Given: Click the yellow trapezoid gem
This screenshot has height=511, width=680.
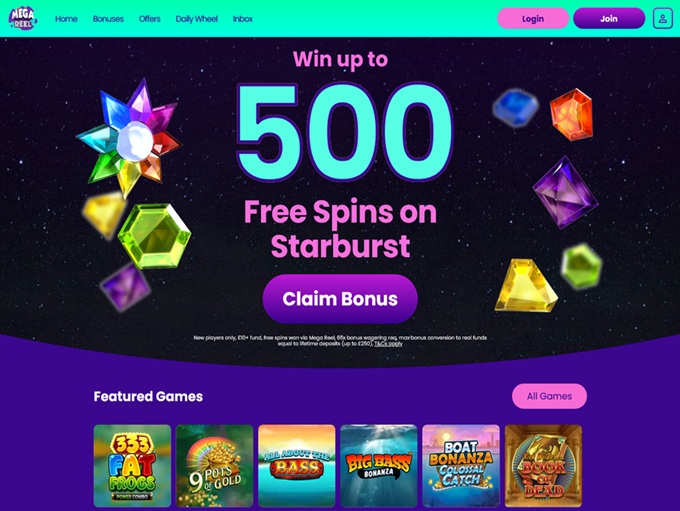Looking at the screenshot, I should pos(526,285).
